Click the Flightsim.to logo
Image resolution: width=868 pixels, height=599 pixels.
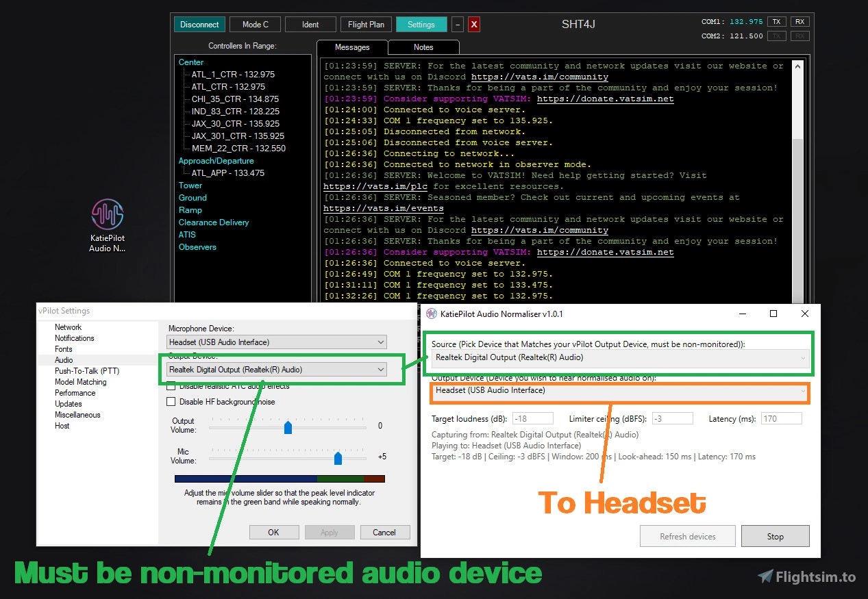coord(807,577)
